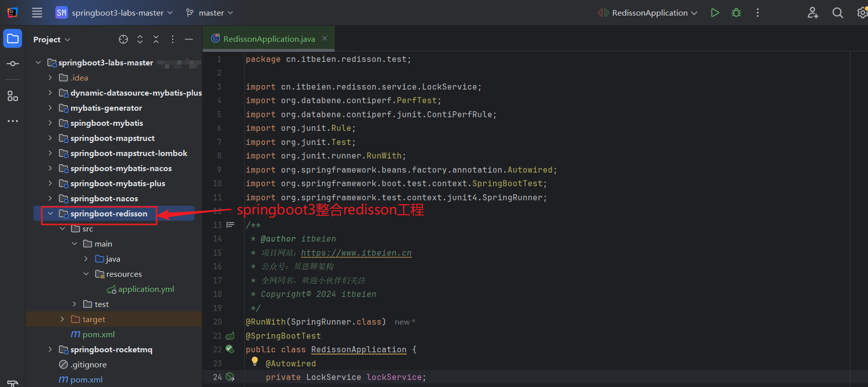Select the springboot-mapstruct module
Viewport: 868px width, 387px height.
[112, 138]
